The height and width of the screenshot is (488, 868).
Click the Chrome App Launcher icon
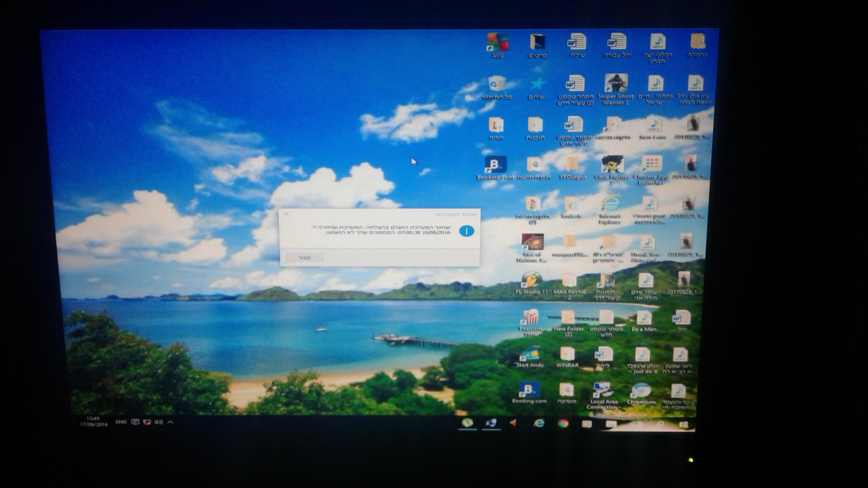coord(651,170)
